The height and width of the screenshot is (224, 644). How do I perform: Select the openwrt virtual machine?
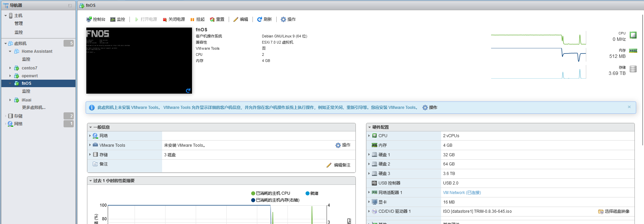pos(30,76)
